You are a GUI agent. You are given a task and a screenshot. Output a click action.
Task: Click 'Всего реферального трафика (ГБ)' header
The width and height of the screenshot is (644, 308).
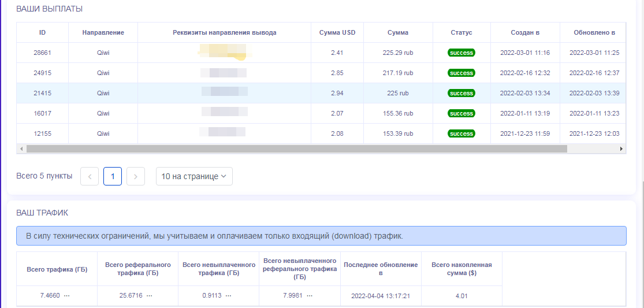[137, 269]
